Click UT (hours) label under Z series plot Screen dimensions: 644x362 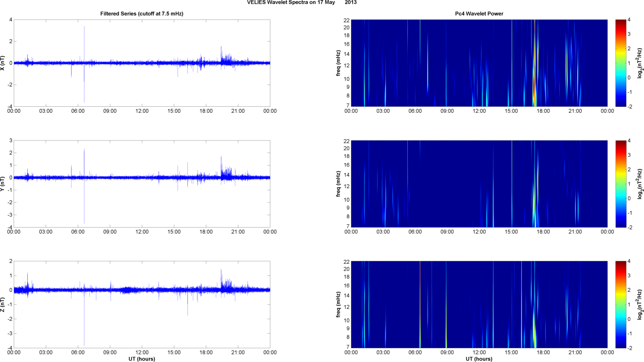coord(142,359)
